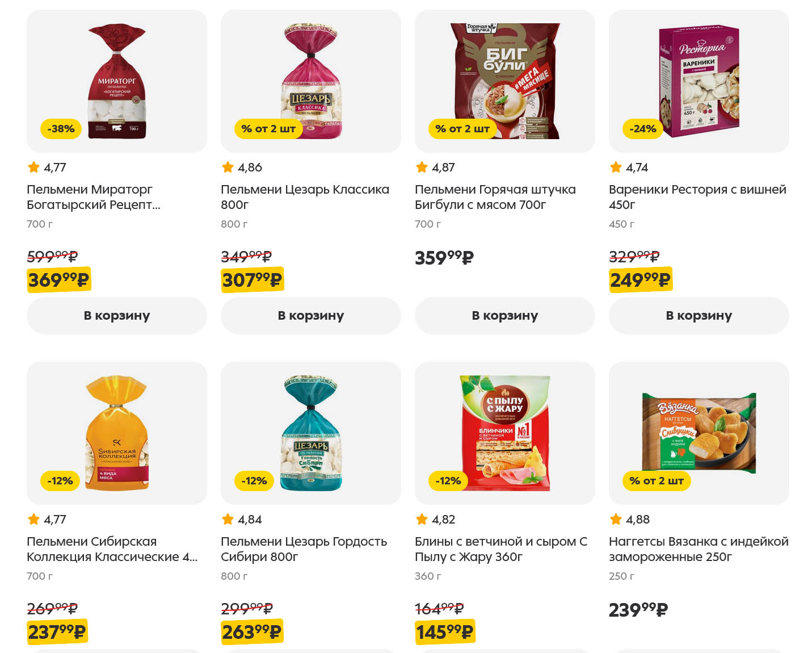Open Рестория вареники product image

[699, 81]
